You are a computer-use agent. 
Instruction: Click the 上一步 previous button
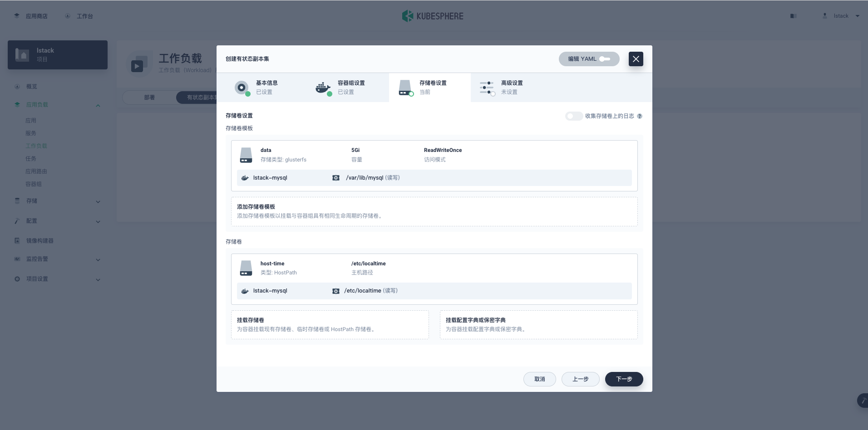(x=581, y=379)
